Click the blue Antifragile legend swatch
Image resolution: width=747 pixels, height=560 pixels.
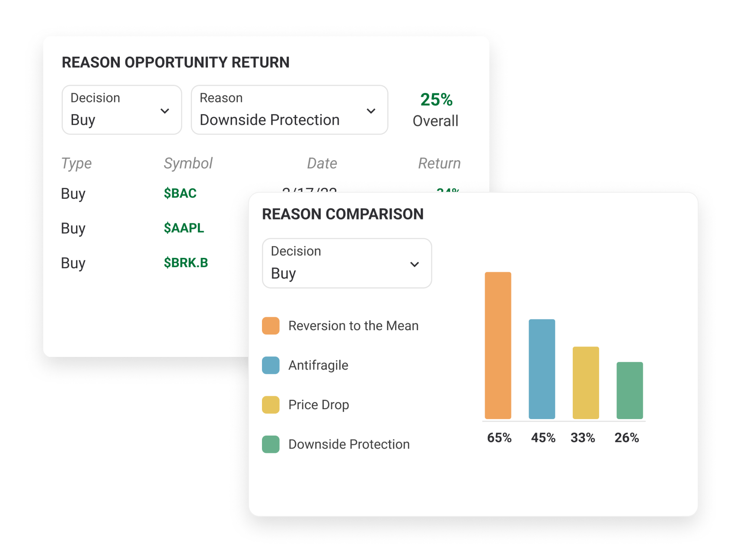coord(271,365)
